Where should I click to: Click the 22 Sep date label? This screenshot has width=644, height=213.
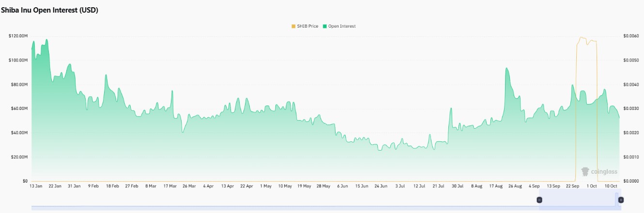tap(572, 186)
